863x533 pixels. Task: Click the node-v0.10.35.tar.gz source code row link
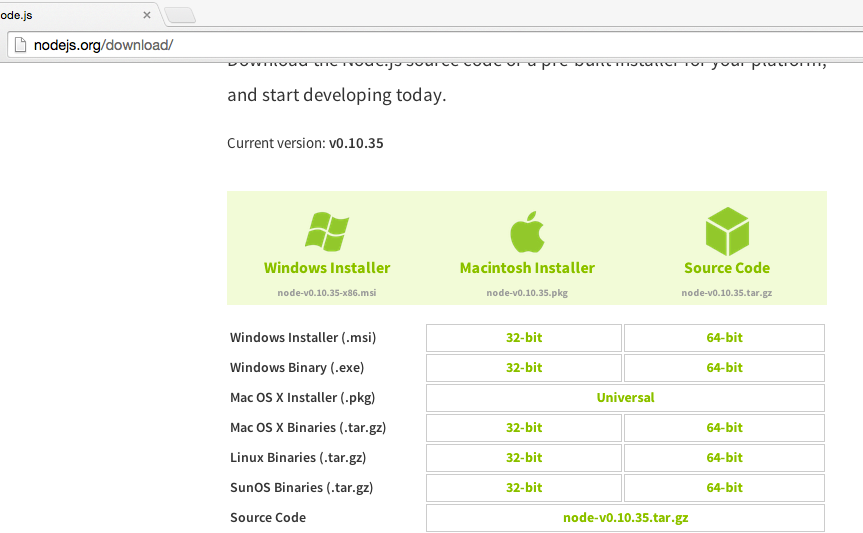point(625,518)
